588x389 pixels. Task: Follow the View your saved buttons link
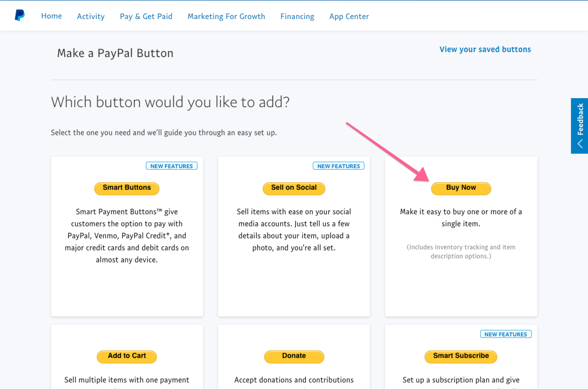[x=485, y=50]
